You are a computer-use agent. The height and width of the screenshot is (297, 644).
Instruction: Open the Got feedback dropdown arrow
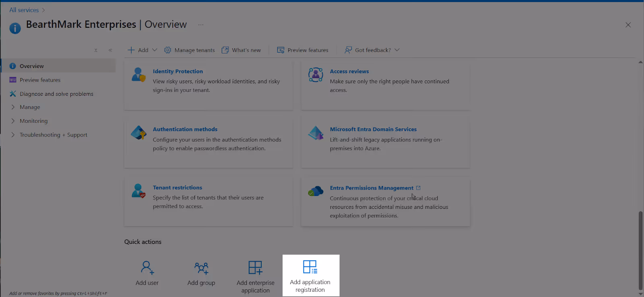(x=397, y=50)
